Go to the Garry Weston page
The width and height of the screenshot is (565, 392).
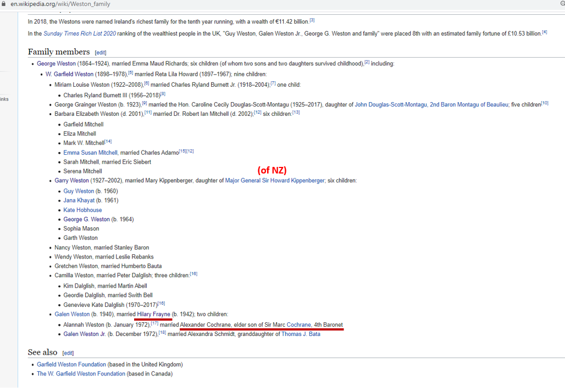71,180
